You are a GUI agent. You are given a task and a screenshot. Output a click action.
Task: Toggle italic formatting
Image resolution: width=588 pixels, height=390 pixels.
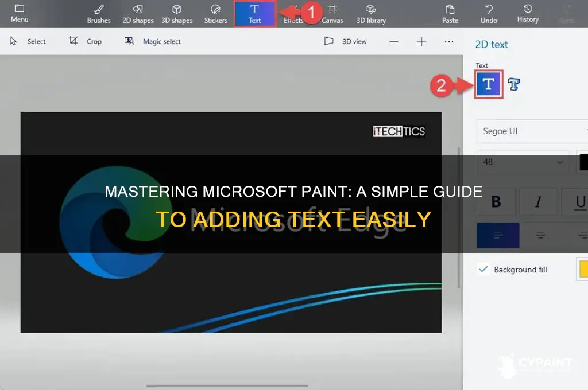coord(538,201)
